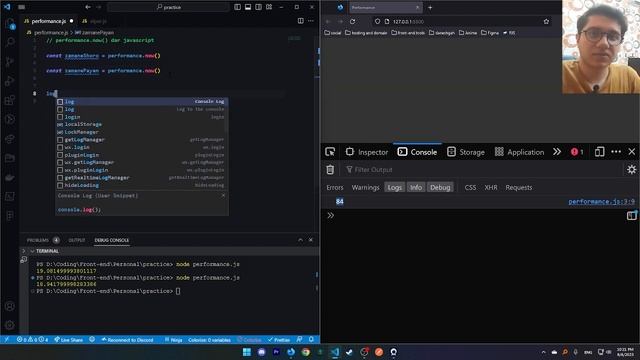The image size is (640, 360).
Task: Click the error count badge in DevTools
Action: click(x=577, y=152)
